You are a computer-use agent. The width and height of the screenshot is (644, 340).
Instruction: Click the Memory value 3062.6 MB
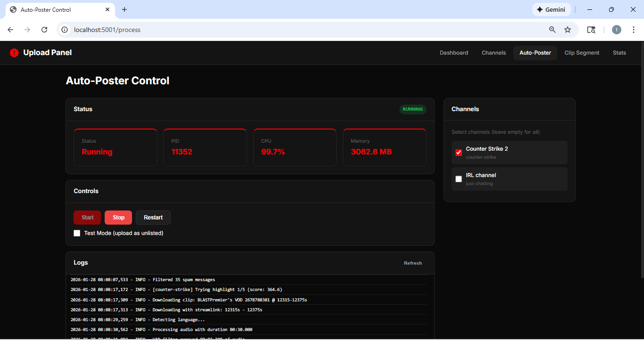372,152
